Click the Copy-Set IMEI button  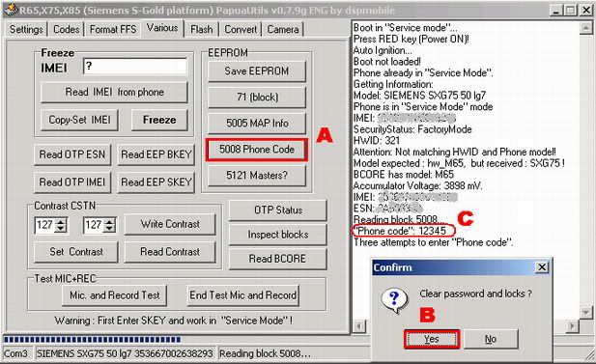[x=79, y=120]
